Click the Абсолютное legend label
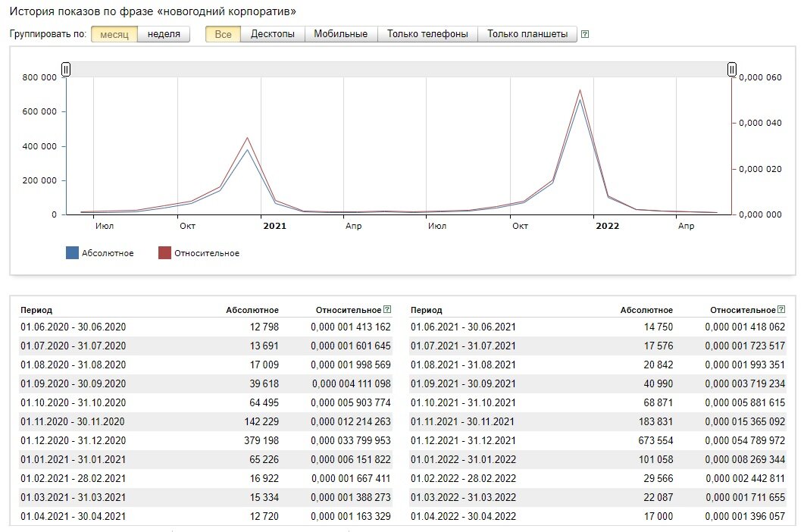This screenshot has height=532, width=804. [108, 253]
